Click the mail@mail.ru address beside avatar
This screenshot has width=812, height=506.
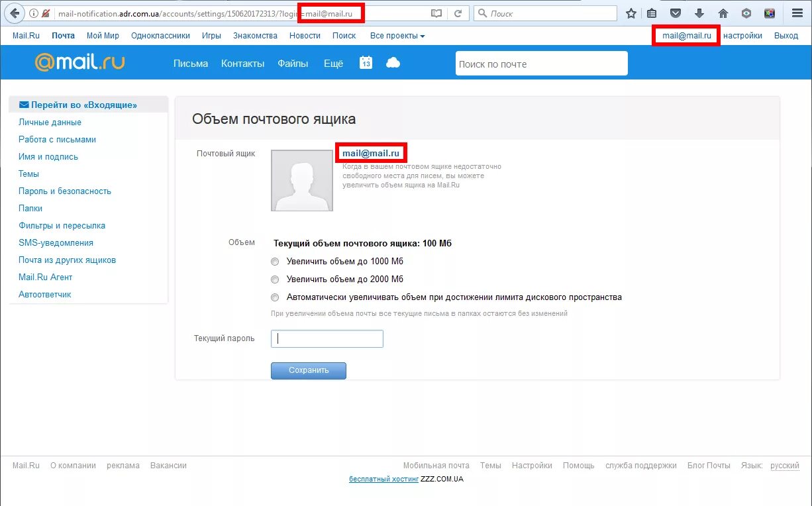(x=371, y=154)
